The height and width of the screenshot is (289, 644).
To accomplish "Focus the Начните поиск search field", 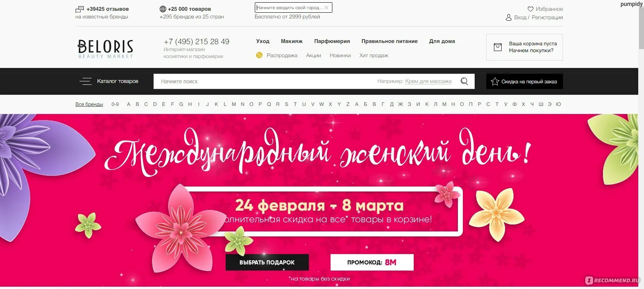I will pyautogui.click(x=265, y=81).
